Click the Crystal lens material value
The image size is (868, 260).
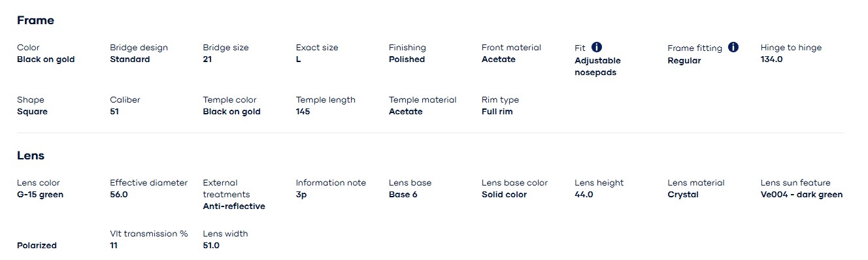click(x=683, y=195)
